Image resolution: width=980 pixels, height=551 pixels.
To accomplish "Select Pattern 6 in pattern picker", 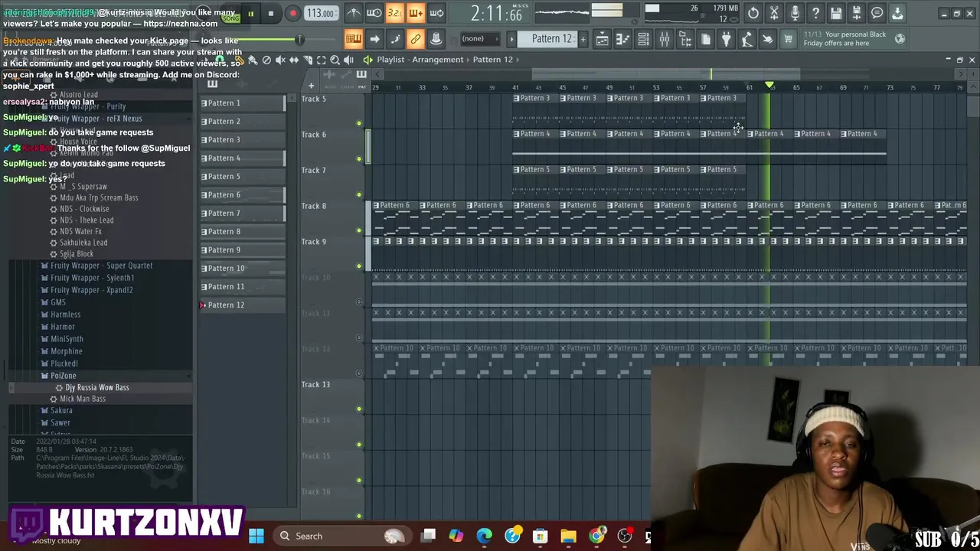I will point(242,194).
